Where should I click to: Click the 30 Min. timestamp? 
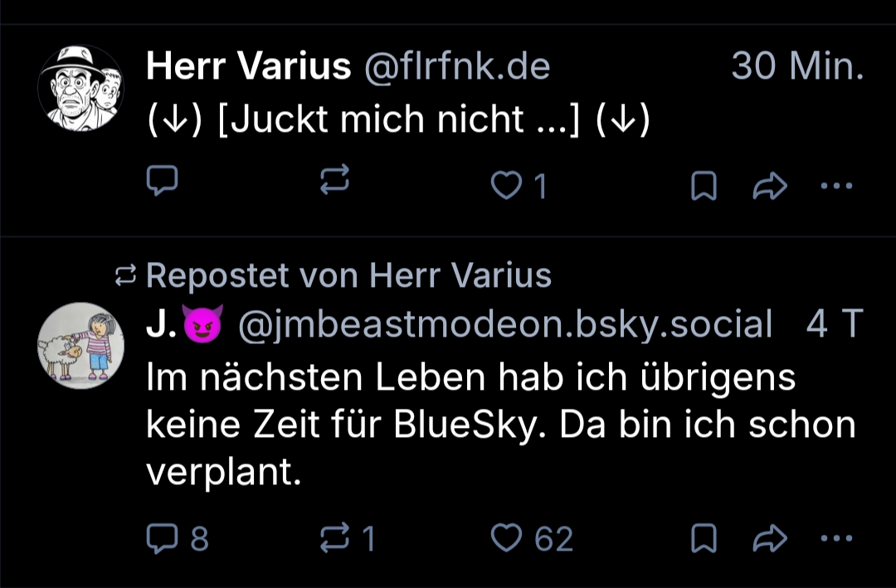(x=796, y=66)
